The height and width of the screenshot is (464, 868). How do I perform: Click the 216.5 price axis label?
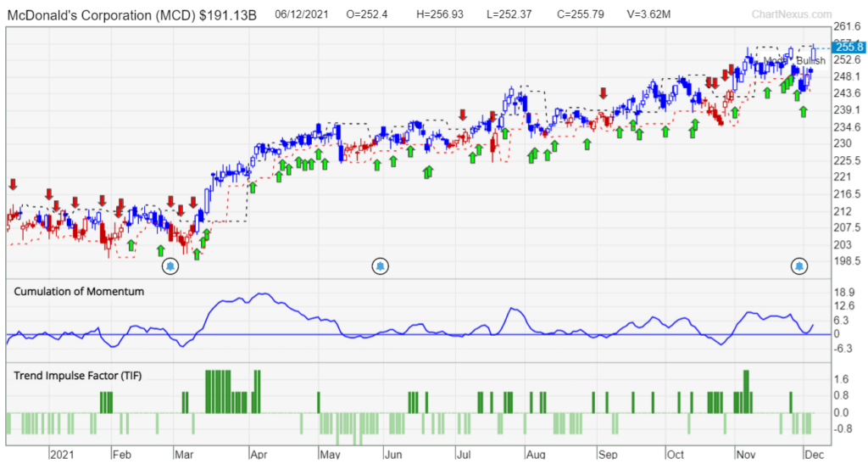(847, 193)
